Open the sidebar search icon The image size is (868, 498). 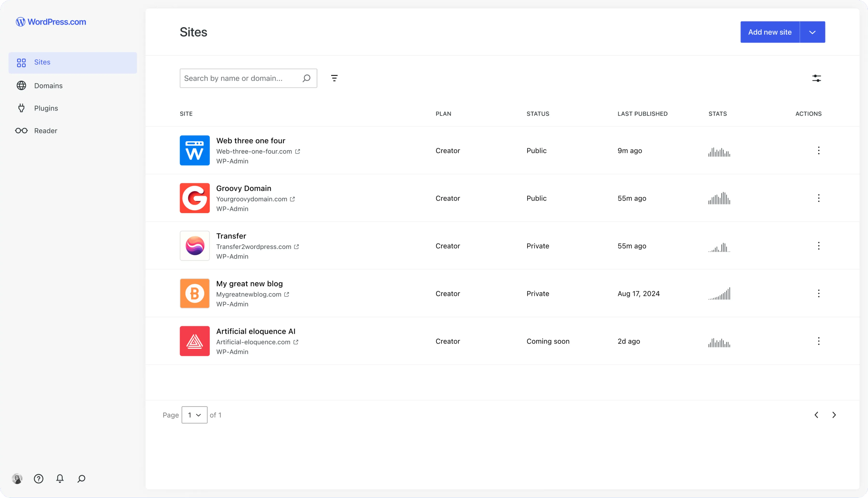click(81, 478)
